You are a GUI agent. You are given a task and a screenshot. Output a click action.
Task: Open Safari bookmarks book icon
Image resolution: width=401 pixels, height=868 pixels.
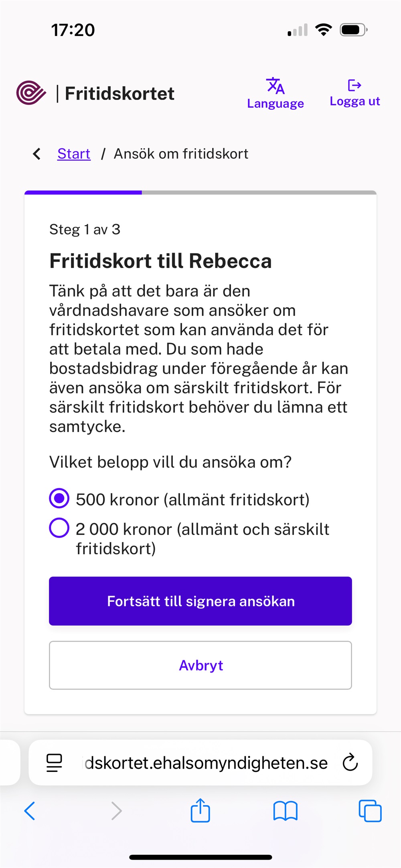285,811
